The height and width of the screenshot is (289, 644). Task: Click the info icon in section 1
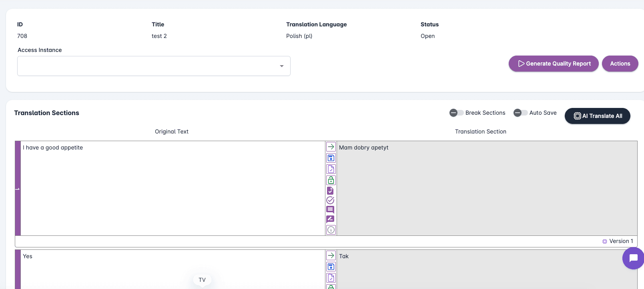pyautogui.click(x=331, y=230)
